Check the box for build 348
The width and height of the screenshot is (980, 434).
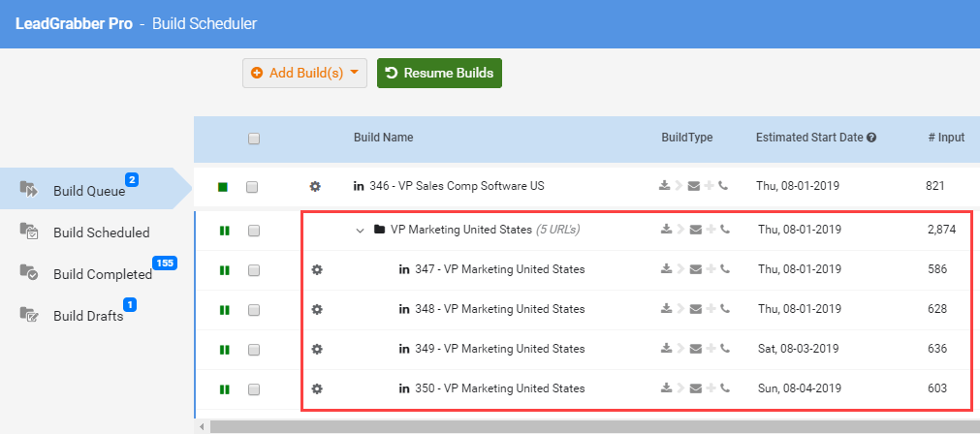pos(254,310)
